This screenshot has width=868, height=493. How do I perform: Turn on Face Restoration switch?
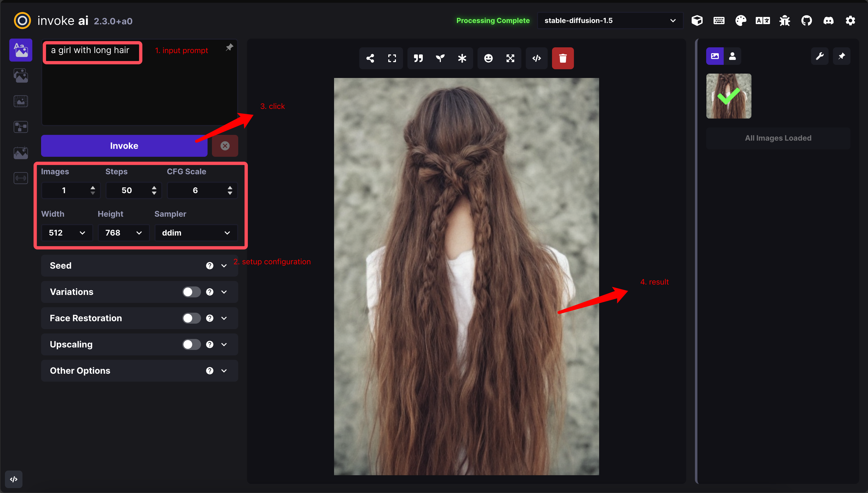(x=191, y=318)
